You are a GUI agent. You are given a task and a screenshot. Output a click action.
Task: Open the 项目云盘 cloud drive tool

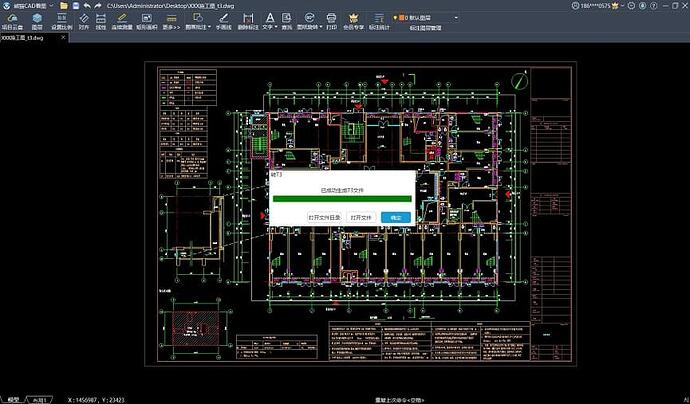pos(13,21)
